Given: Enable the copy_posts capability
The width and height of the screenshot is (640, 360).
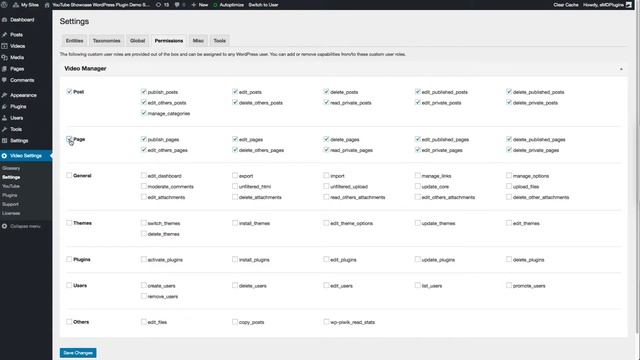Looking at the screenshot, I should tap(235, 321).
